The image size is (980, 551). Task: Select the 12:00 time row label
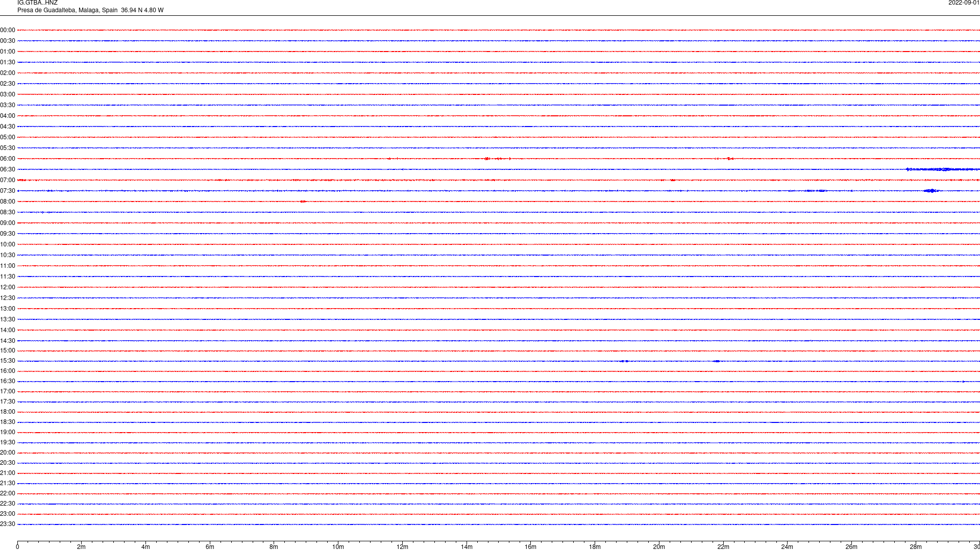[x=8, y=287]
